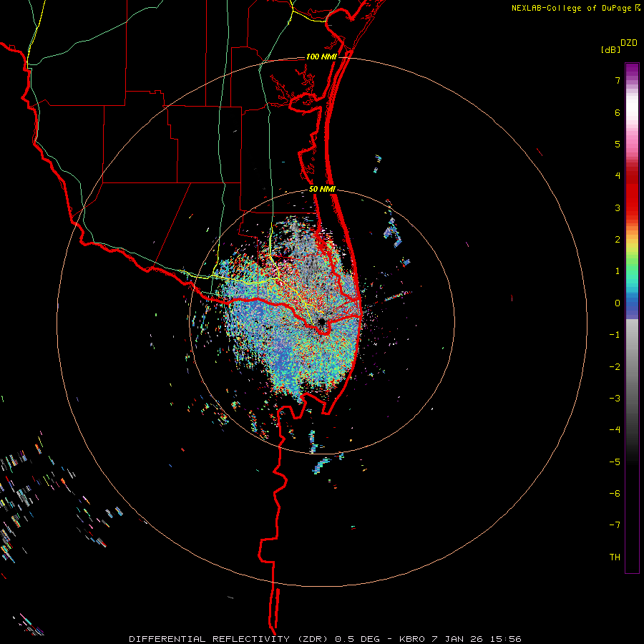Click the 6 value on color scale
The width and height of the screenshot is (644, 644).
(x=618, y=112)
